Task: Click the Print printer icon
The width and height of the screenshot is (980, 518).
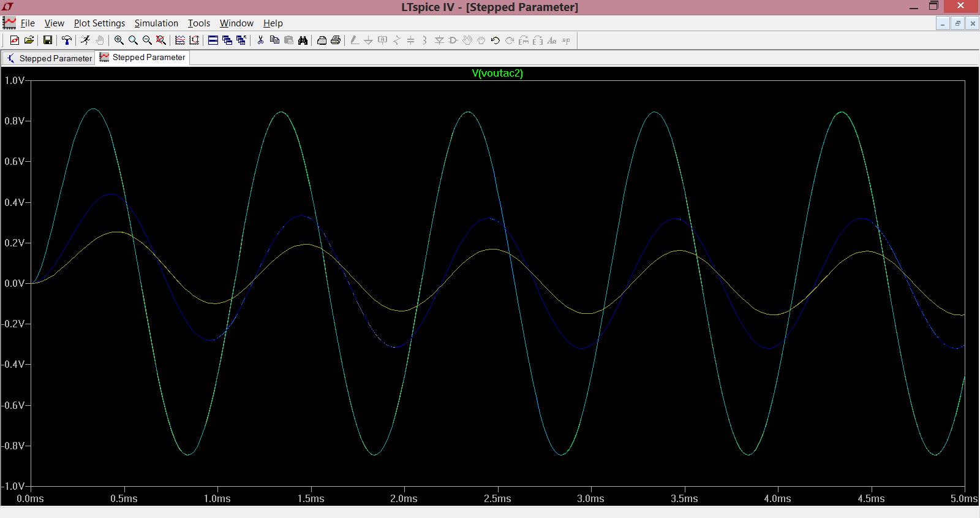Action: (336, 40)
